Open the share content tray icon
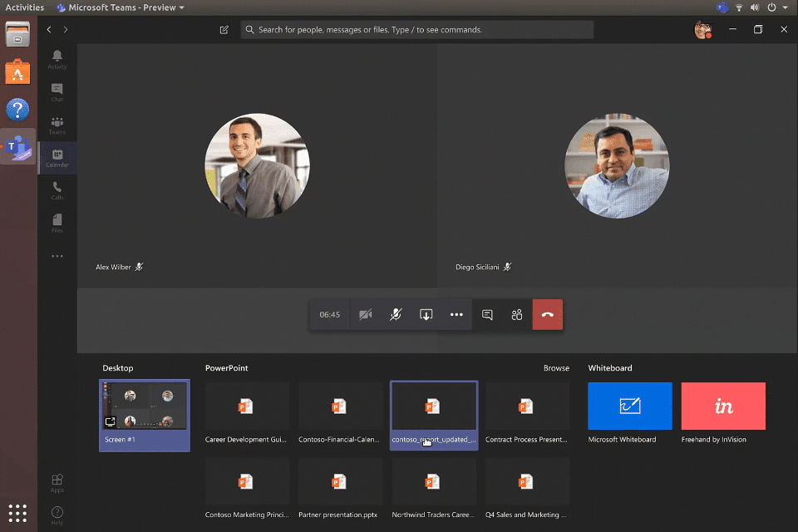 (426, 314)
